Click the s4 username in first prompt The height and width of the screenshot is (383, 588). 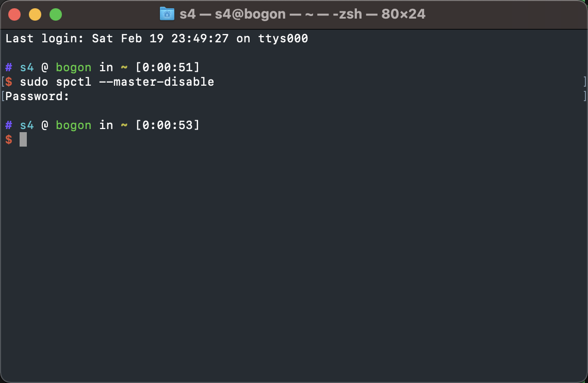click(x=27, y=67)
